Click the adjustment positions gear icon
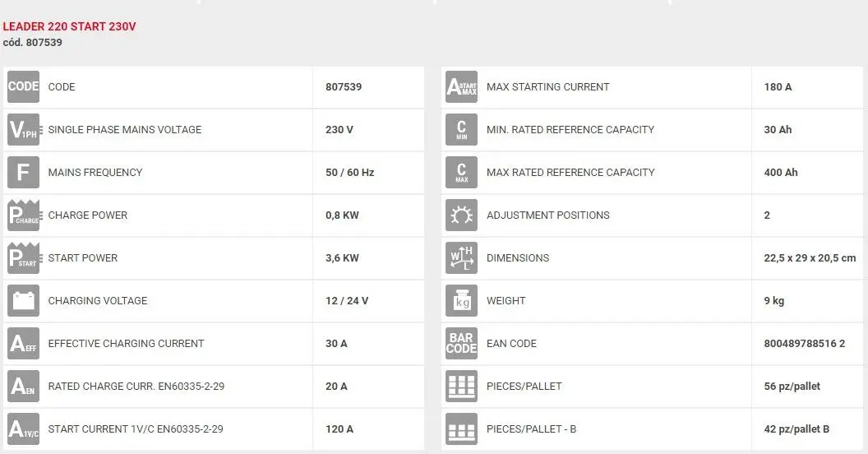The image size is (868, 454). pyautogui.click(x=461, y=215)
